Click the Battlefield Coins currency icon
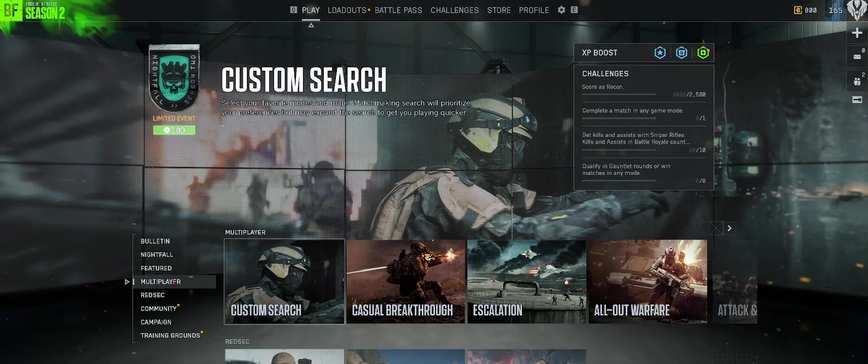Viewport: 868px width, 364px height. tap(798, 10)
